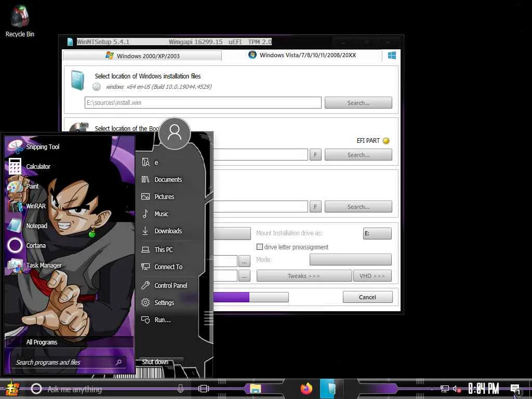532x399 pixels.
Task: Click Search button for installation drive
Action: coord(358,207)
